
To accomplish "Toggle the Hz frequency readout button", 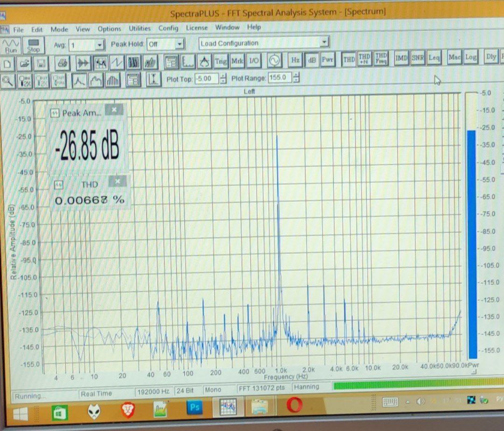I will pos(295,60).
